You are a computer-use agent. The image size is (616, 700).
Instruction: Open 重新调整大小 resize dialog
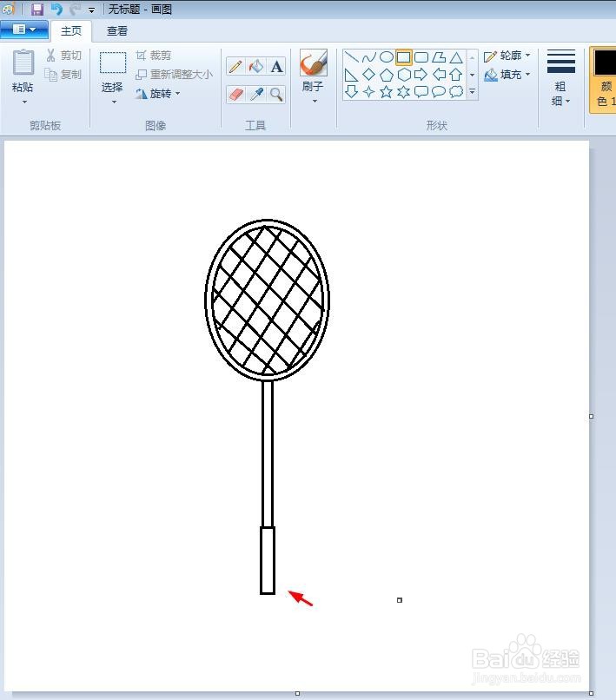[175, 74]
